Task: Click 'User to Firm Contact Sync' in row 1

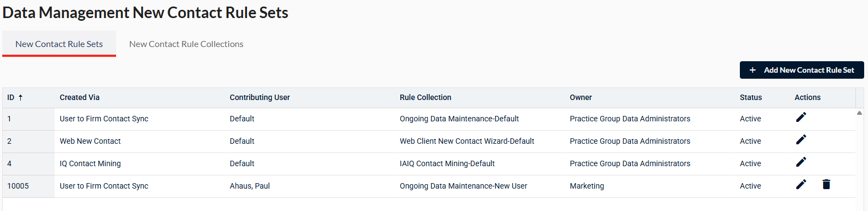Action: point(104,119)
